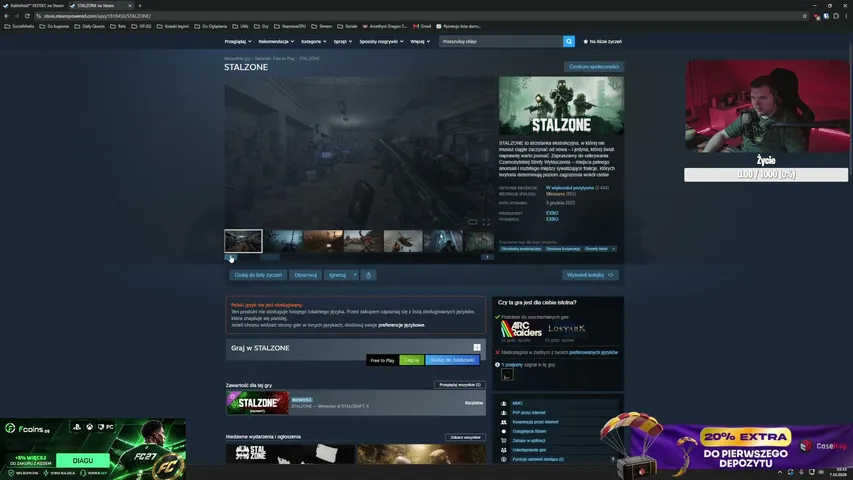Click the green Zagraj button
Image resolution: width=853 pixels, height=480 pixels.
point(411,360)
